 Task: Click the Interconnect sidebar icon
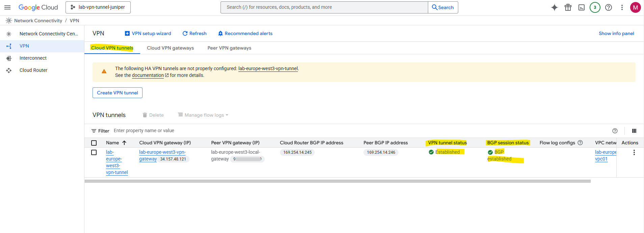click(x=9, y=58)
